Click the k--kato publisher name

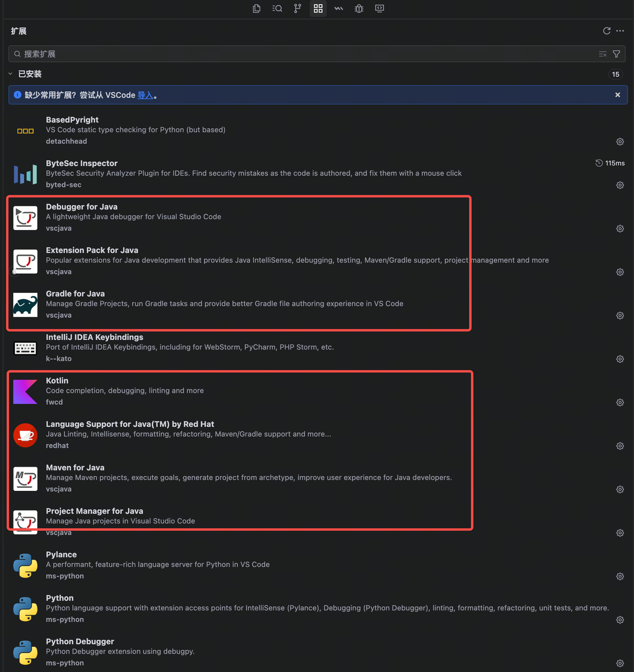[59, 359]
